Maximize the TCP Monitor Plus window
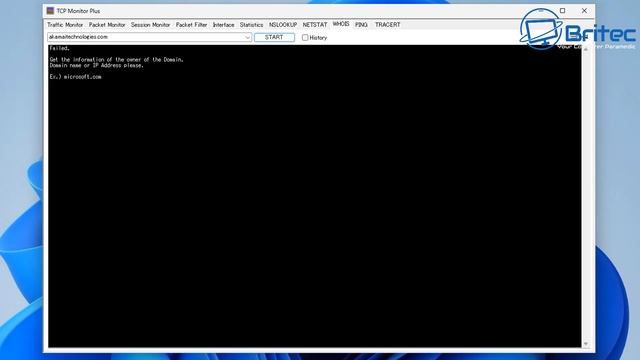The height and width of the screenshot is (360, 640). pos(562,11)
